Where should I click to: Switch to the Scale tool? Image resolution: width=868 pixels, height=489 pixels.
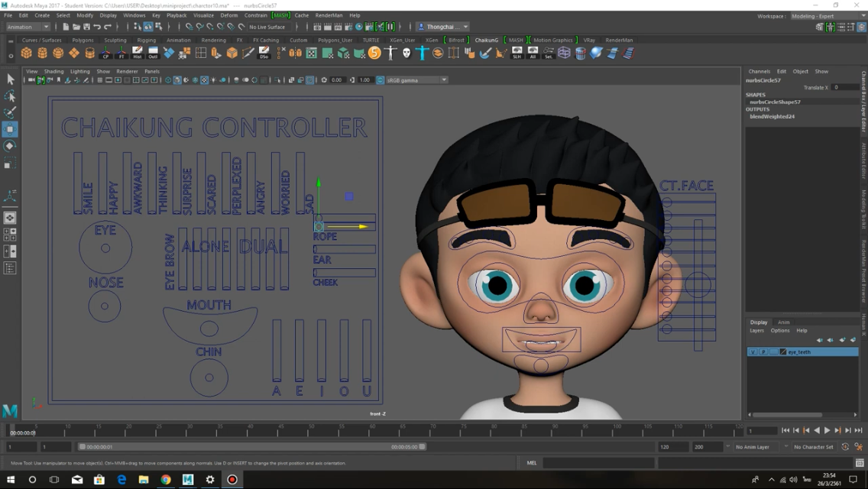point(10,164)
